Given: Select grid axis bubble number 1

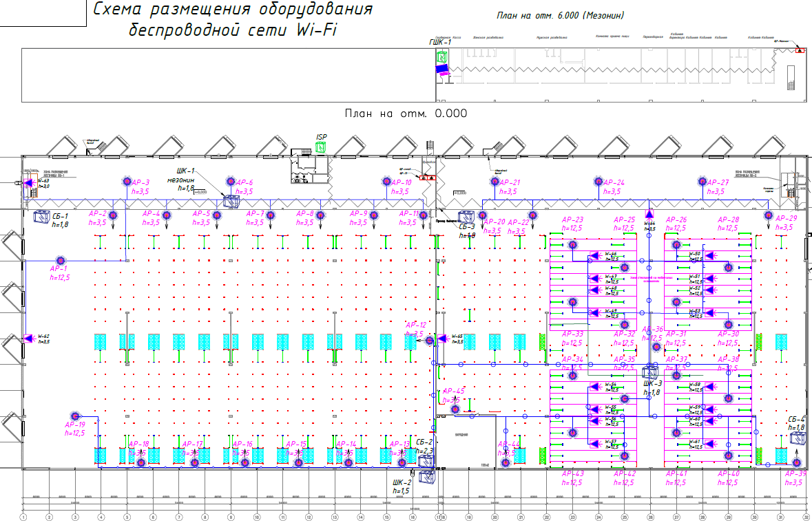Looking at the screenshot, I should (x=23, y=517).
